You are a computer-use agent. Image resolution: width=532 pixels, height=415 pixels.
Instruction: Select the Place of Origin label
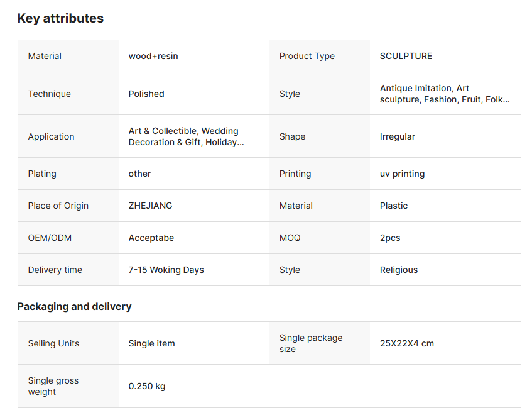point(58,206)
